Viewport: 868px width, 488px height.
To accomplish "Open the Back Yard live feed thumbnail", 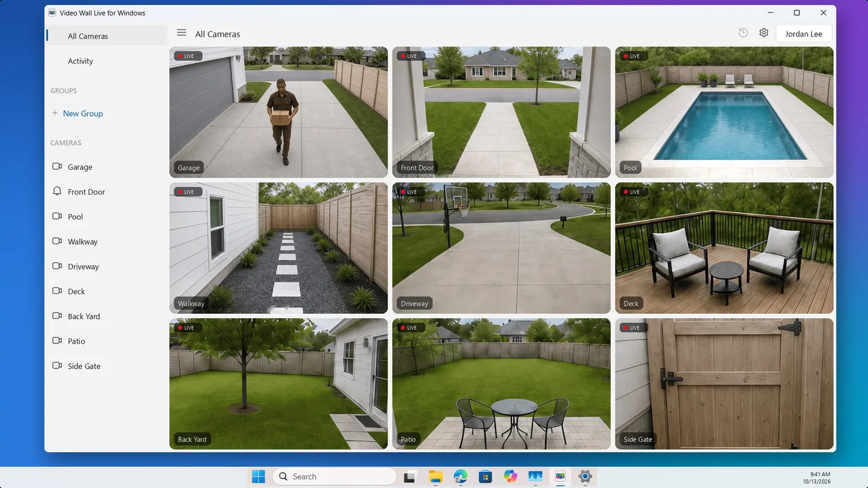I will (x=278, y=384).
